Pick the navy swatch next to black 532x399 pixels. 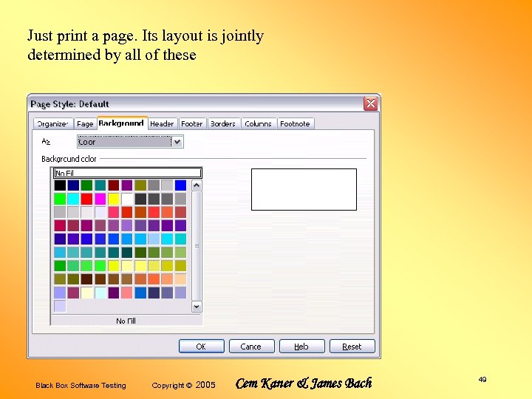click(73, 185)
